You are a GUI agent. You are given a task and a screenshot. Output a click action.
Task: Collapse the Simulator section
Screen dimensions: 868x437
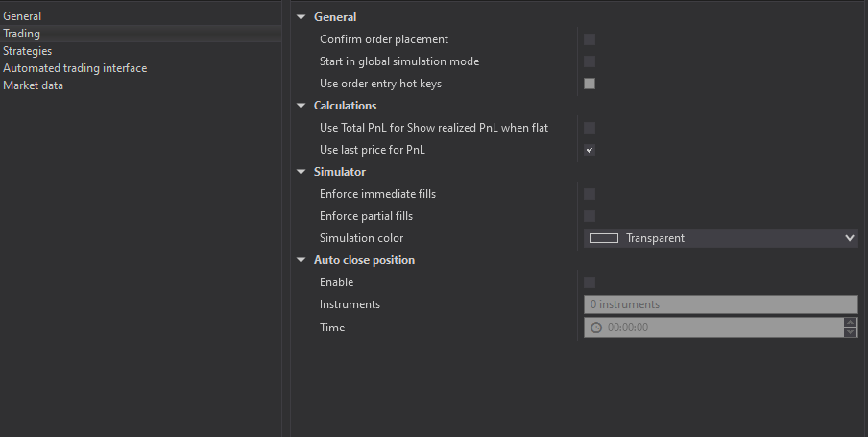[301, 172]
